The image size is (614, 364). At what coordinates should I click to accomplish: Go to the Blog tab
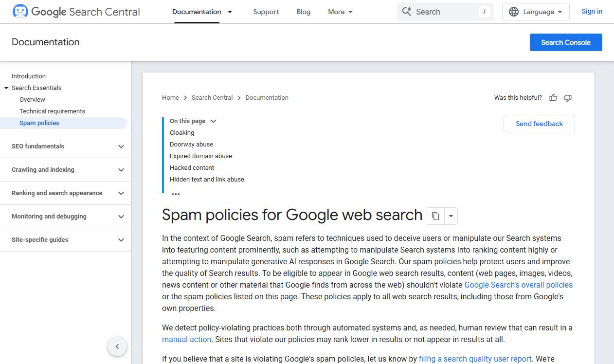(303, 12)
